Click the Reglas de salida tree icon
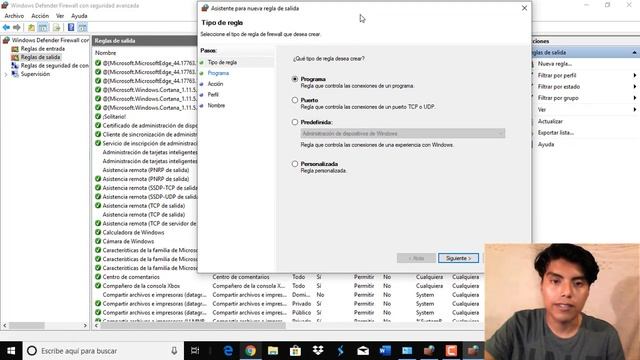This screenshot has height=360, width=640. tap(15, 57)
